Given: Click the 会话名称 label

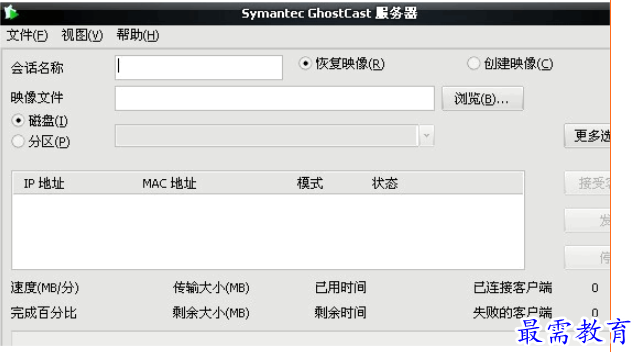Looking at the screenshot, I should (x=37, y=68).
